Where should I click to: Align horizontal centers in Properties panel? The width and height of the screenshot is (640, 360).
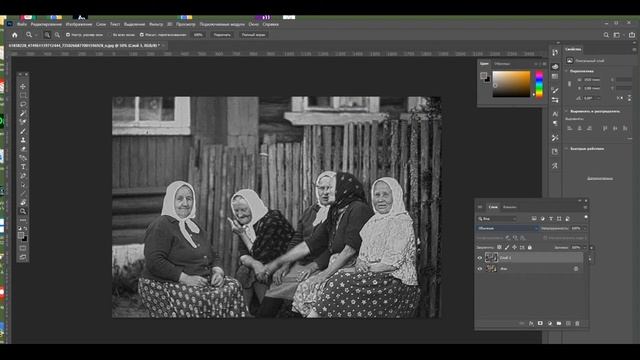[579, 128]
